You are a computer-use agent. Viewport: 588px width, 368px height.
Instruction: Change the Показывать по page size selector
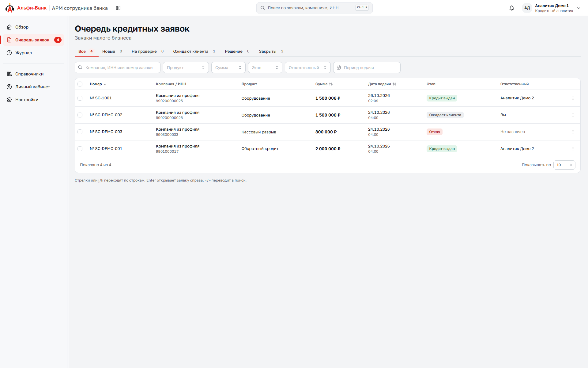pos(564,165)
